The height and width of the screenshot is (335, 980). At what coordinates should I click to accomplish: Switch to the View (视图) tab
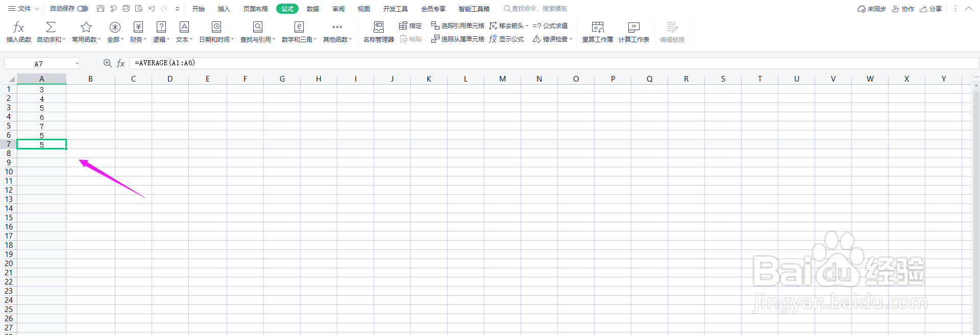click(x=364, y=9)
